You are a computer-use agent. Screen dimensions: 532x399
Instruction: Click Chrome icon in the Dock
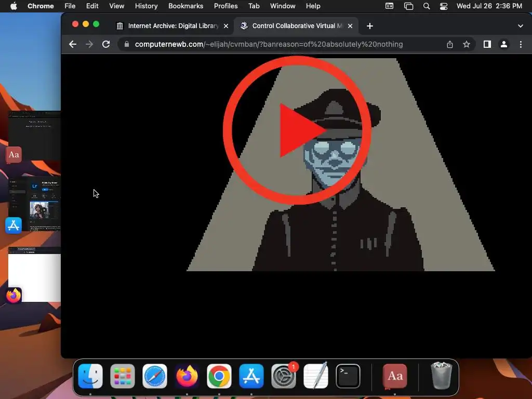coord(219,376)
